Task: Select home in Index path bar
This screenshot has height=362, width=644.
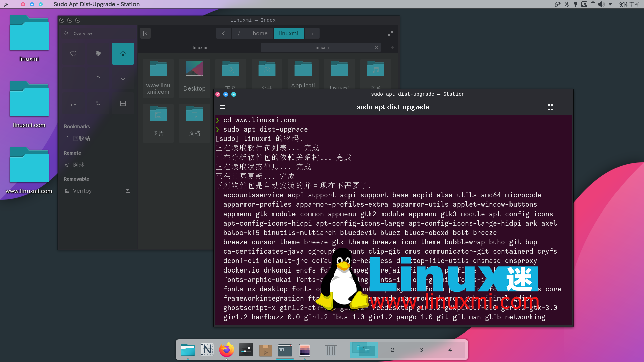Action: coord(260,33)
